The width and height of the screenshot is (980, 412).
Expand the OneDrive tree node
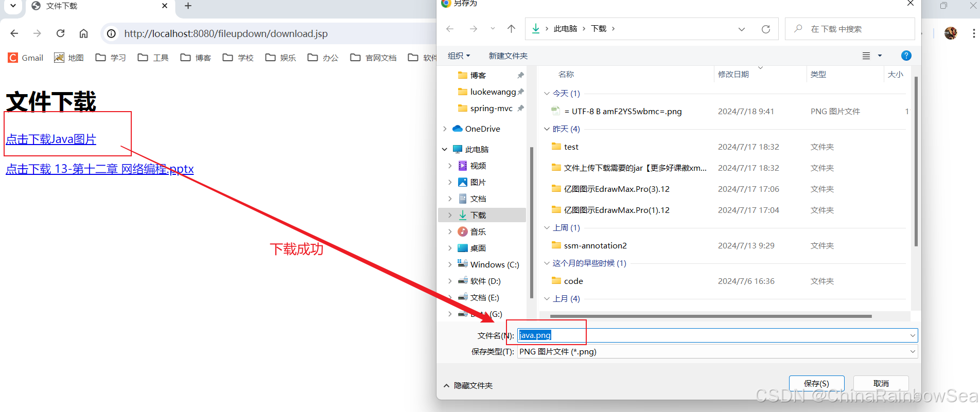click(x=445, y=129)
